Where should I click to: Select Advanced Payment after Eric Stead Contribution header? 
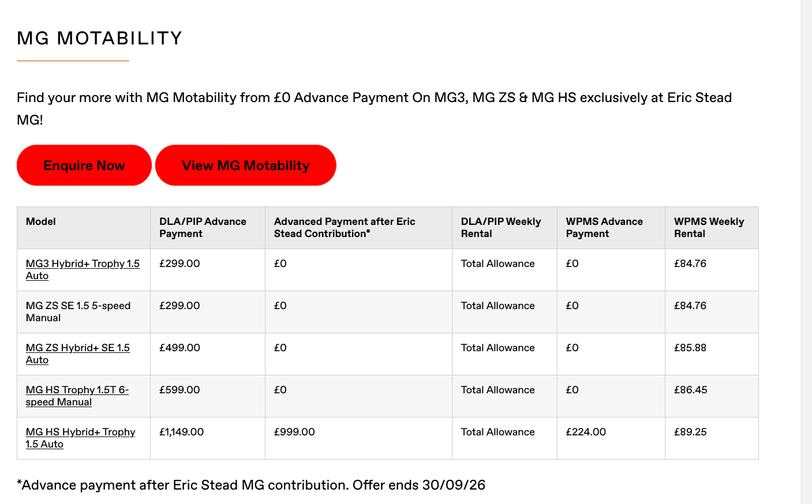click(358, 228)
